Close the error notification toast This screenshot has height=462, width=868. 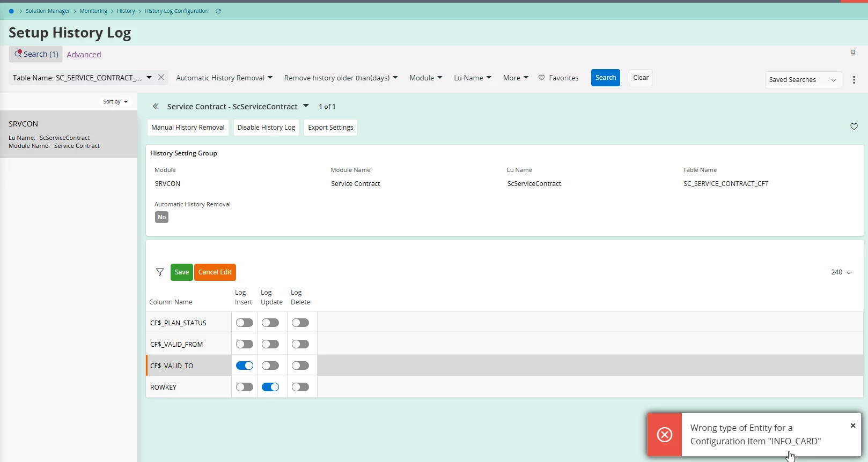click(x=853, y=426)
